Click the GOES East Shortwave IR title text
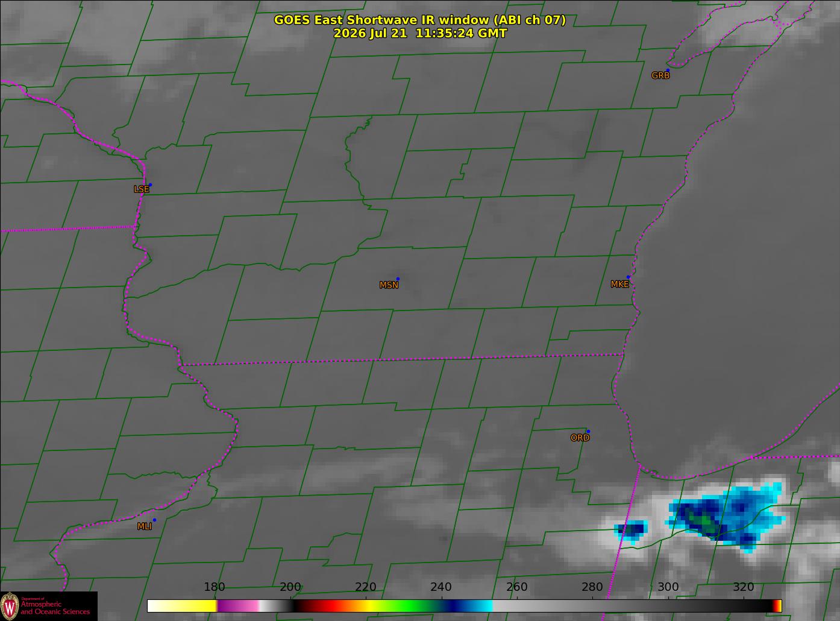This screenshot has height=621, width=840. (419, 20)
